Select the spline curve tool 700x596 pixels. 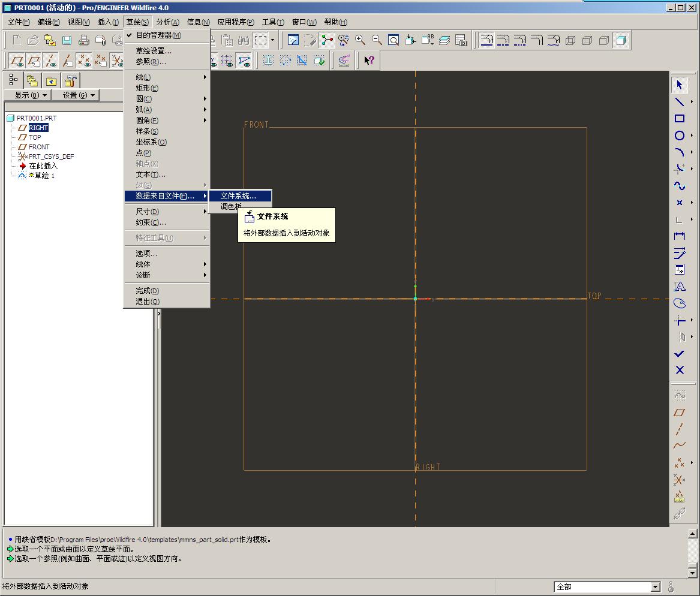680,186
